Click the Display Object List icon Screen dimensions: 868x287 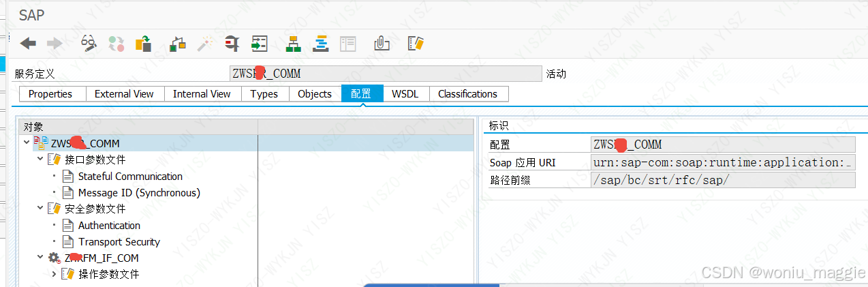(x=259, y=44)
